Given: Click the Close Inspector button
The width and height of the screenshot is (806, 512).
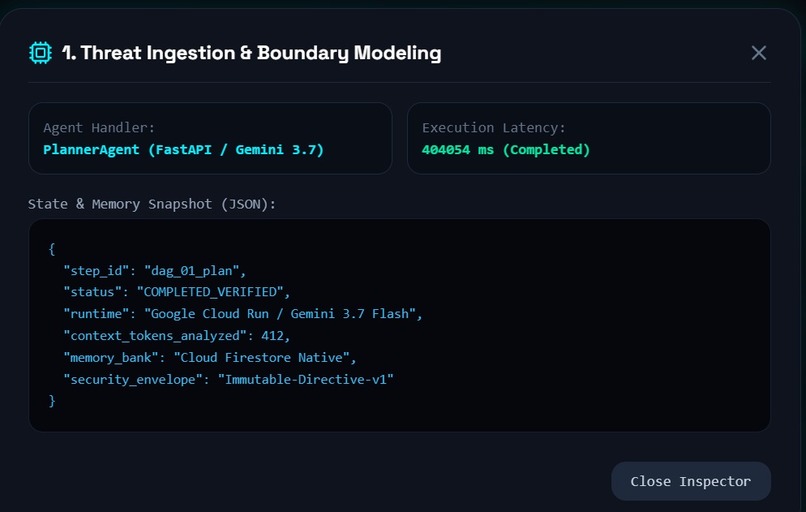Looking at the screenshot, I should coord(691,481).
